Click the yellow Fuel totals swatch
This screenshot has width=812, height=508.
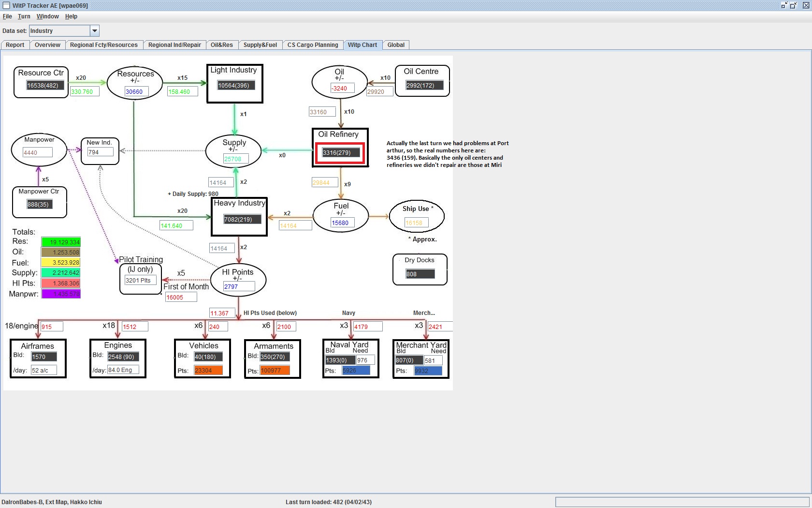point(61,263)
